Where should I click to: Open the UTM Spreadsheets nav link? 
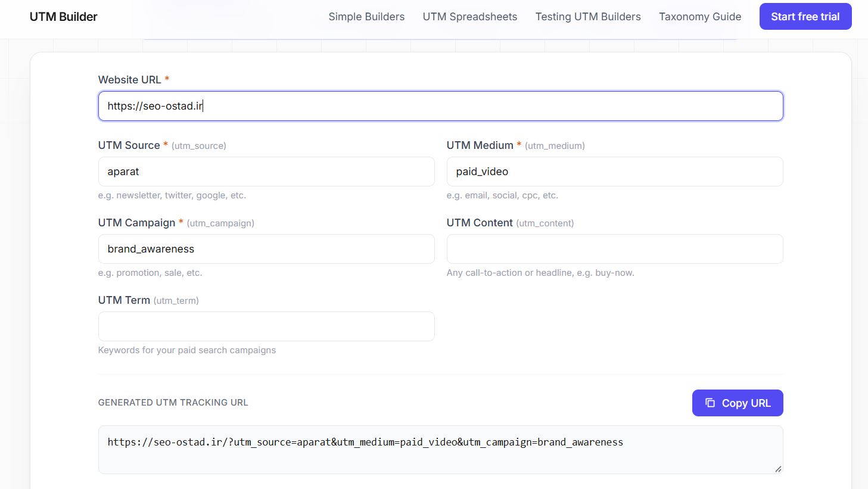coord(470,17)
